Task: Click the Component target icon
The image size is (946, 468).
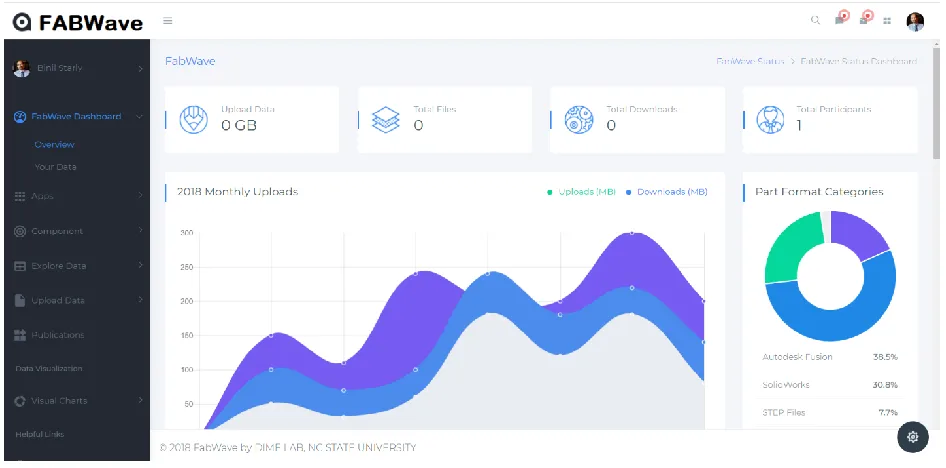Action: [20, 231]
